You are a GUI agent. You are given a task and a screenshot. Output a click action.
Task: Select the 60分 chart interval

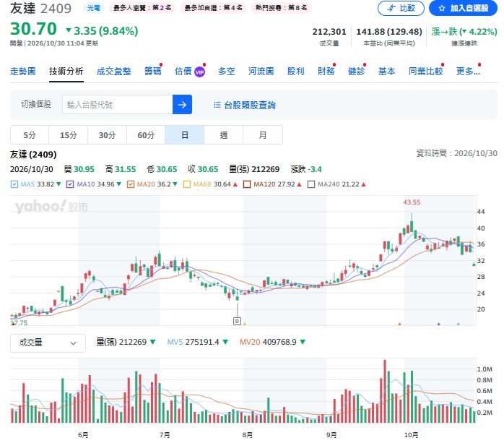146,135
